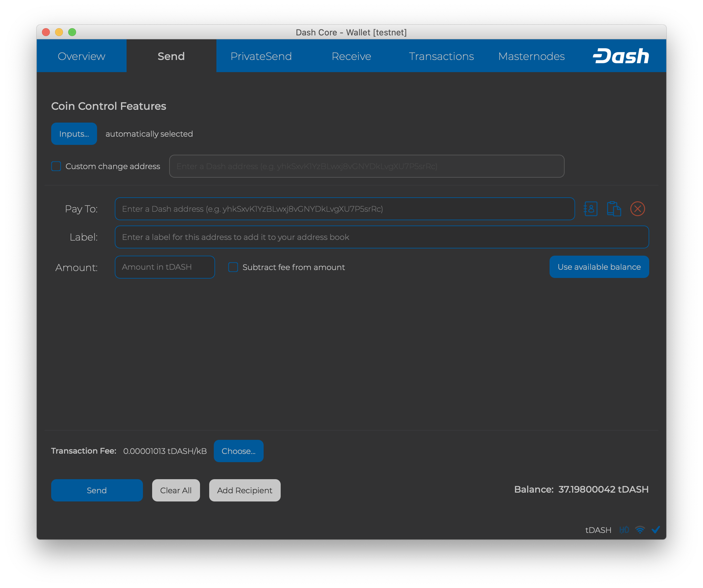Viewport: 703px width, 588px height.
Task: Click Use available balance
Action: click(599, 267)
